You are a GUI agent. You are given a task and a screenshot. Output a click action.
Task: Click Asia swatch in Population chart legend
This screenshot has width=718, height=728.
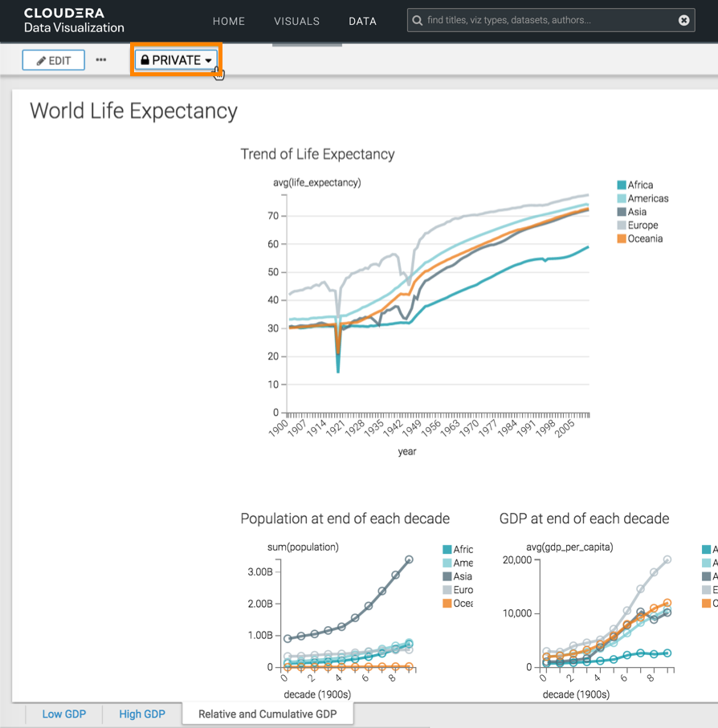[x=447, y=576]
